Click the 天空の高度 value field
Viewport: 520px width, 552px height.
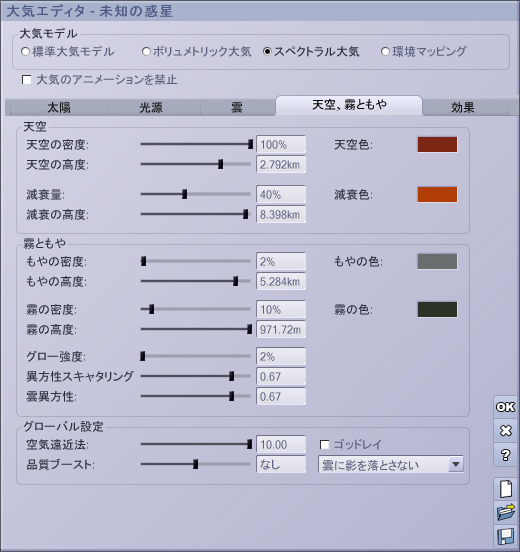point(281,165)
